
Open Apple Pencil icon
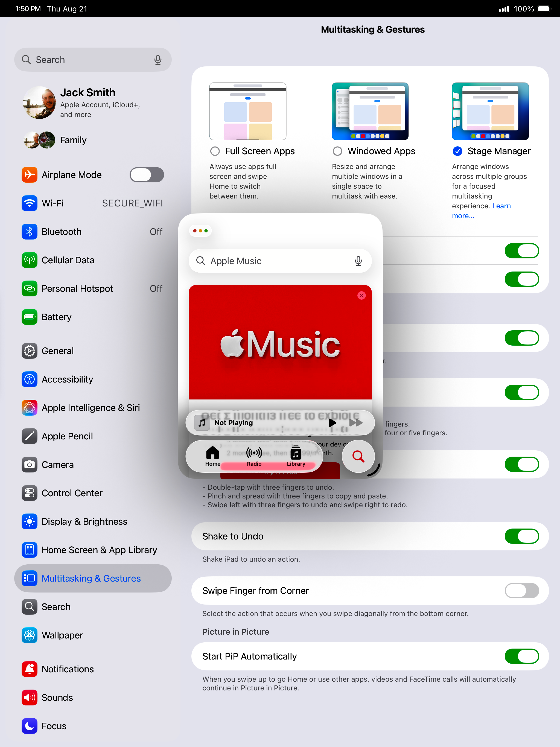(x=29, y=436)
